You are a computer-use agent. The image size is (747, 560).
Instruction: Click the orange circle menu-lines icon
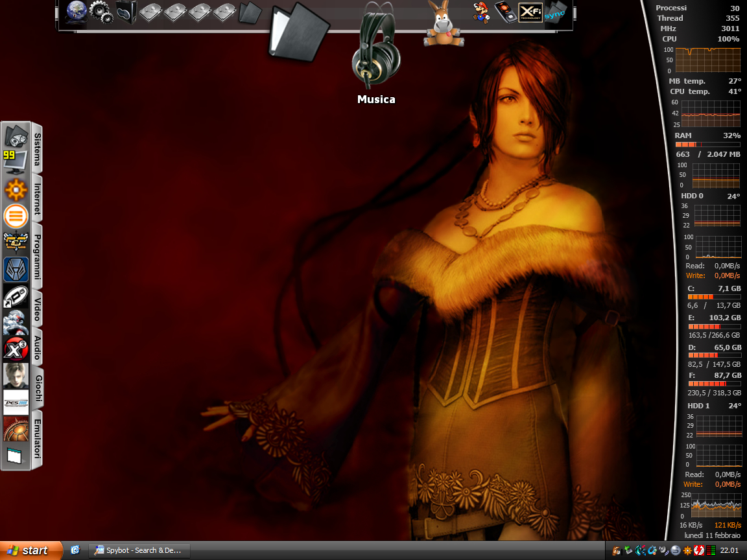[16, 216]
